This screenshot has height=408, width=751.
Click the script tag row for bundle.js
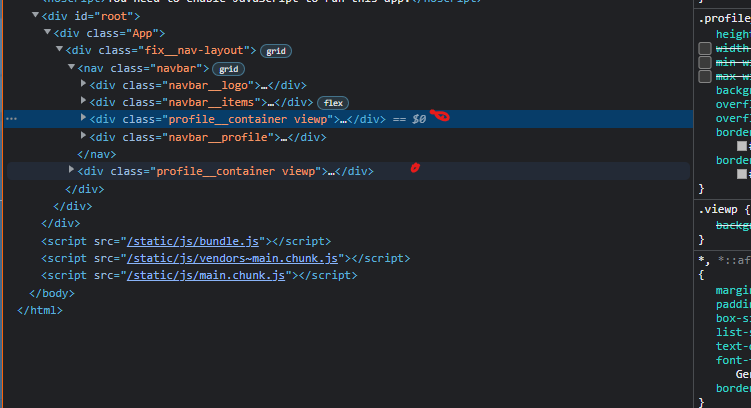tap(186, 241)
